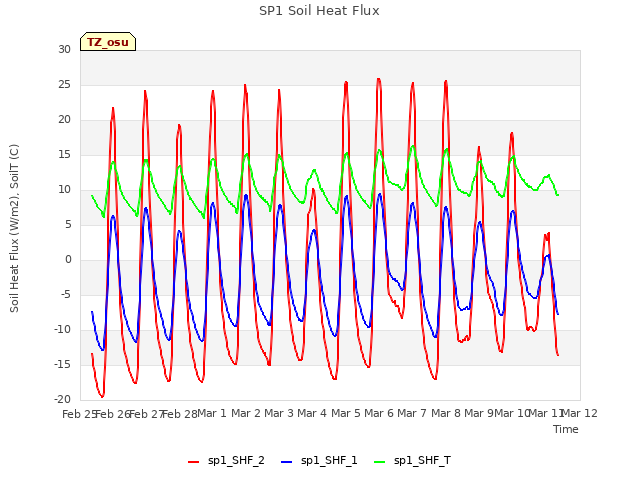This screenshot has width=640, height=480.
Task: Click the blue sp1_SHF_1 legend swatch
Action: pos(287,462)
